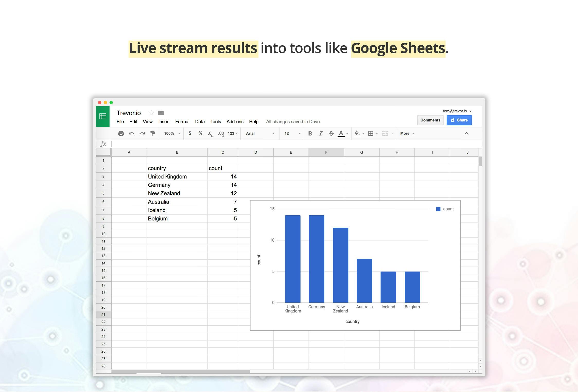Open the Insert menu
This screenshot has width=578, height=392.
(x=164, y=122)
